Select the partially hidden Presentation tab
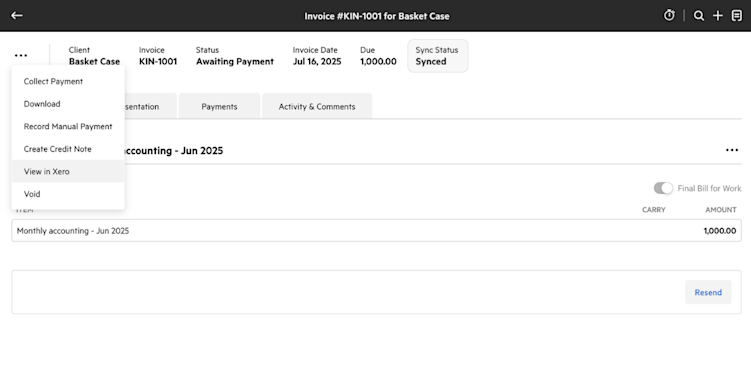The width and height of the screenshot is (751, 392). pyautogui.click(x=150, y=106)
